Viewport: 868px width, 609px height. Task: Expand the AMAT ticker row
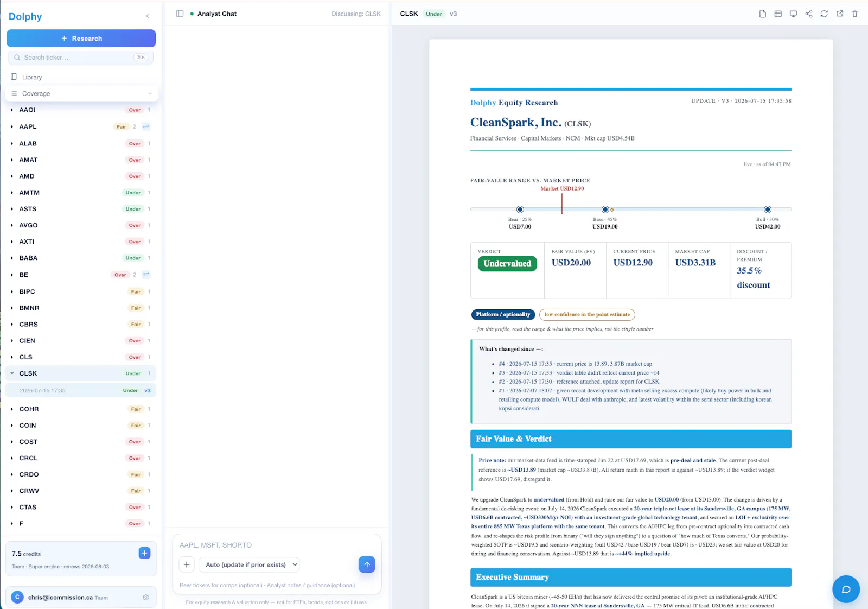coord(12,160)
